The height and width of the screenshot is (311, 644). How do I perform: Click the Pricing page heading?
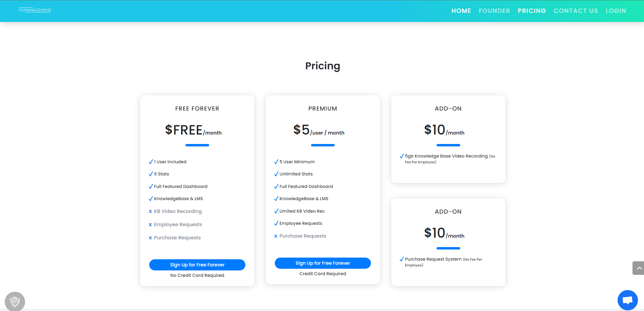coord(323,66)
